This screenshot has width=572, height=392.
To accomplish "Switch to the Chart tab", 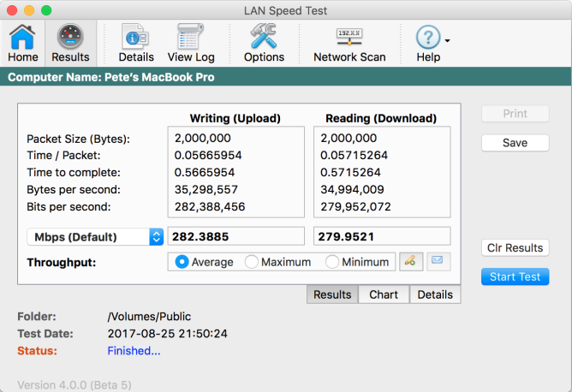I will coord(384,294).
